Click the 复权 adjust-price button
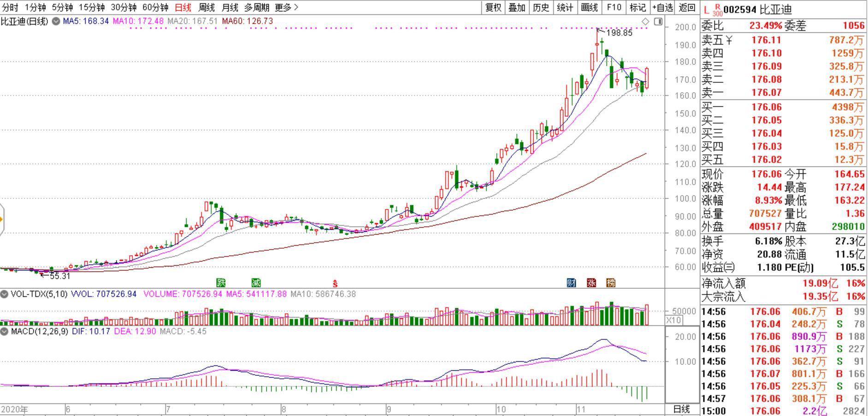 (x=493, y=7)
